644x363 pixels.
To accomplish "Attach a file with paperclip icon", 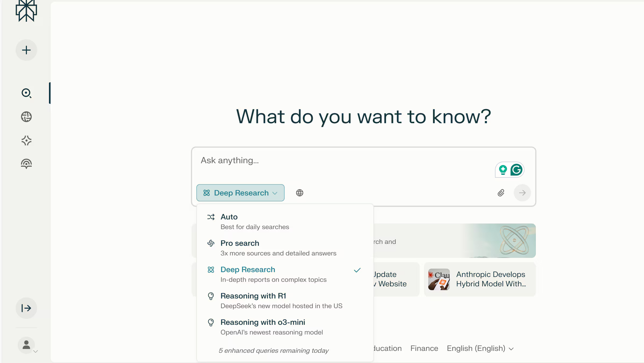I will click(501, 193).
